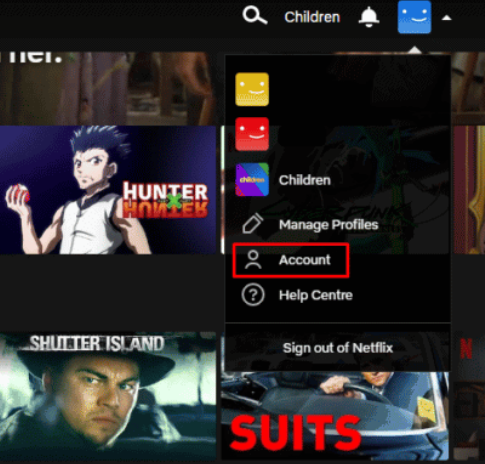Open the Help Centre menu entry
Image resolution: width=485 pixels, height=464 pixels.
point(316,295)
